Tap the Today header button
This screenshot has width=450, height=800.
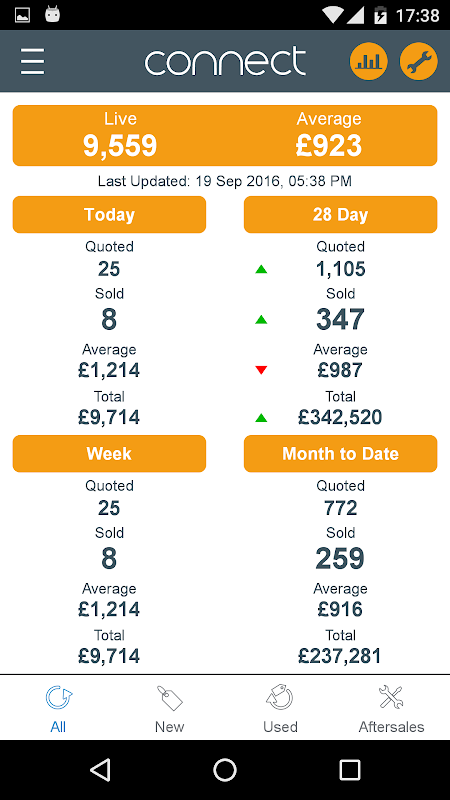pyautogui.click(x=109, y=215)
